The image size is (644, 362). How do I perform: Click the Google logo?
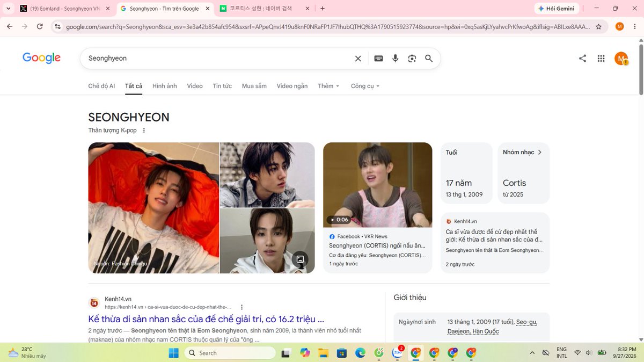pyautogui.click(x=41, y=58)
